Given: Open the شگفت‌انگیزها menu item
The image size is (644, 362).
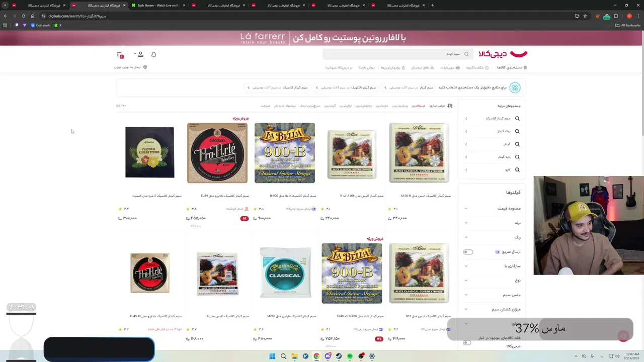Looking at the screenshot, I should (477, 67).
